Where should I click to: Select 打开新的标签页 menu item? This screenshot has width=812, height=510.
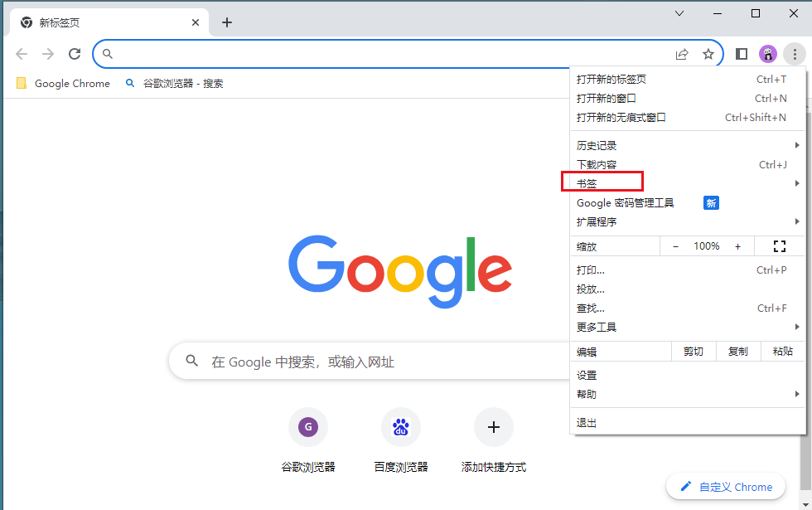688,80
